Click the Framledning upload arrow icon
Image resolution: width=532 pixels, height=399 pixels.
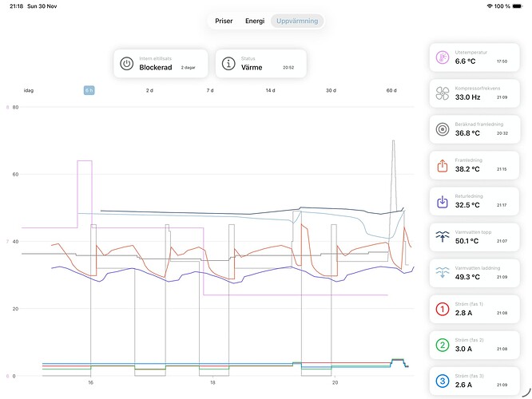tap(442, 166)
